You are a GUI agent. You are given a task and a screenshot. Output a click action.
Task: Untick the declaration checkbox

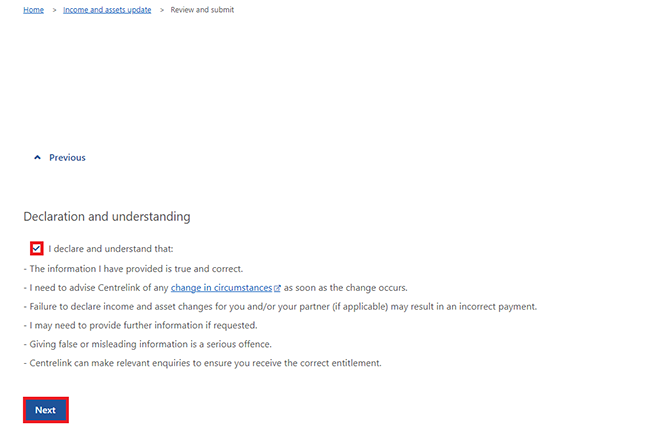(37, 249)
